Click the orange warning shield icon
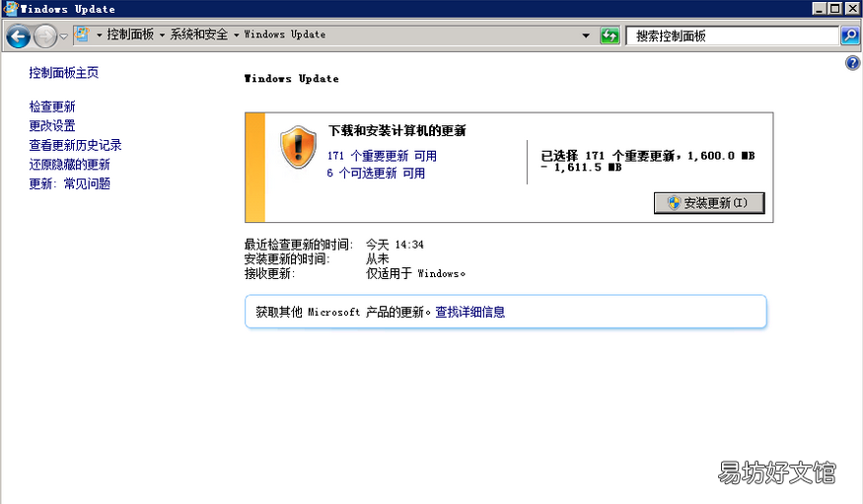This screenshot has height=504, width=863. pyautogui.click(x=298, y=146)
